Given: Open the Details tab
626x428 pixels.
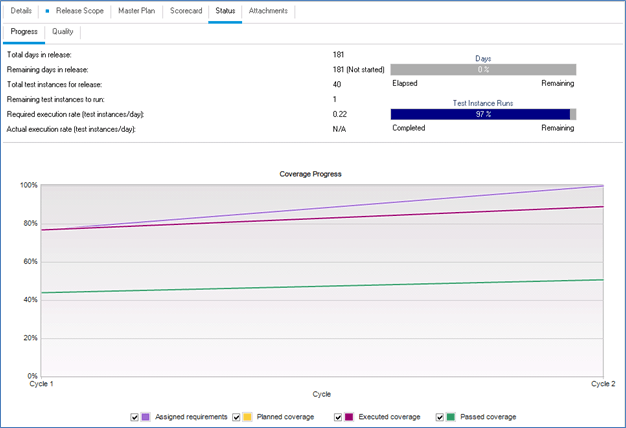Looking at the screenshot, I should (x=22, y=10).
